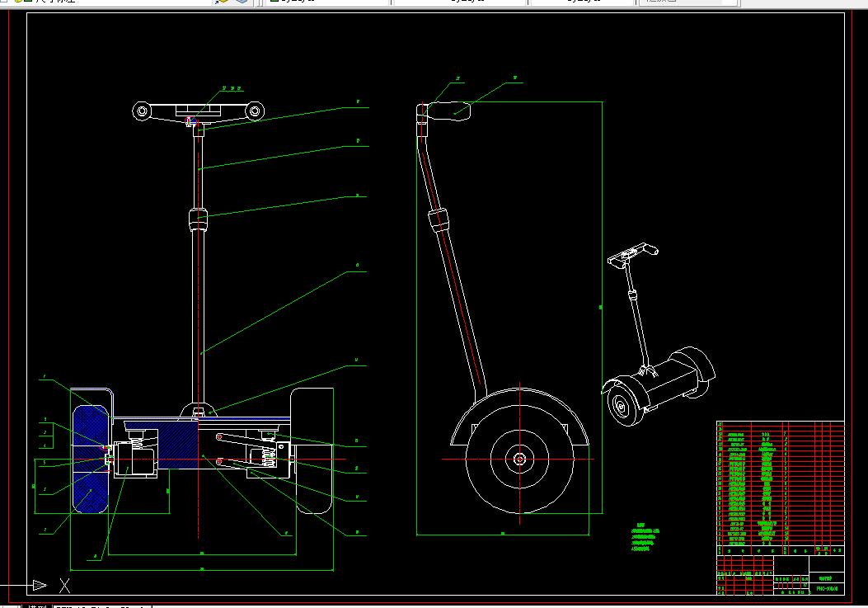Click the handlebar in the front view
Viewport: 868px width, 608px height.
point(198,111)
